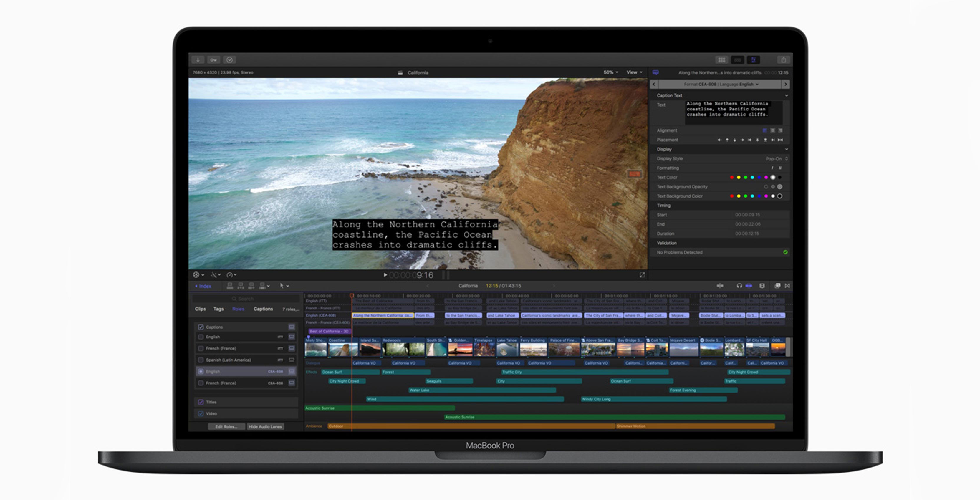The width and height of the screenshot is (980, 500).
Task: Click center text alignment icon
Action: (772, 130)
